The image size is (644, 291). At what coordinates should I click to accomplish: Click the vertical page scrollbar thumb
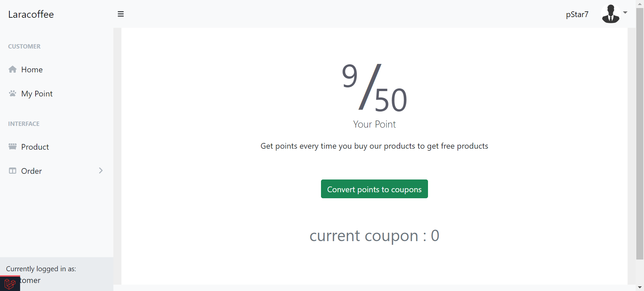(640, 134)
